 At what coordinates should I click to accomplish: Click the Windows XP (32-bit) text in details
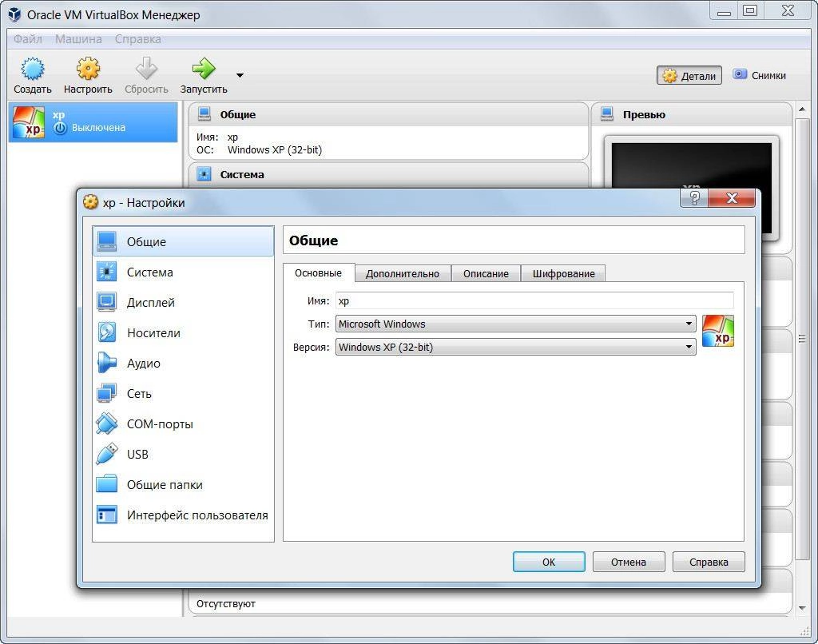[x=275, y=149]
